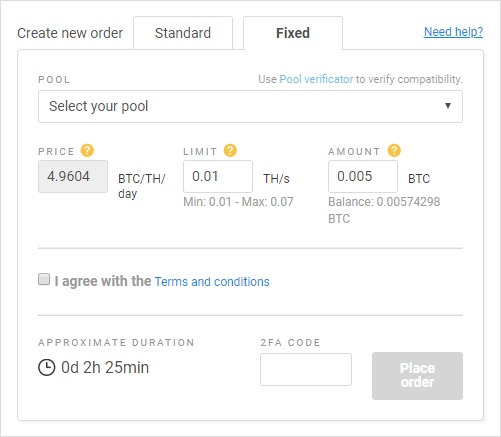
Task: Click the 'I agree with the' label
Action: tap(103, 281)
